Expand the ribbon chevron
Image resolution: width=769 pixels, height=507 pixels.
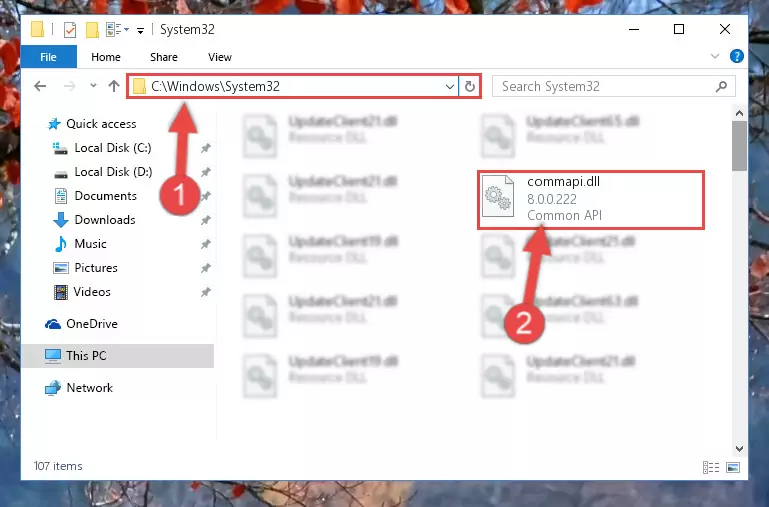pos(715,56)
